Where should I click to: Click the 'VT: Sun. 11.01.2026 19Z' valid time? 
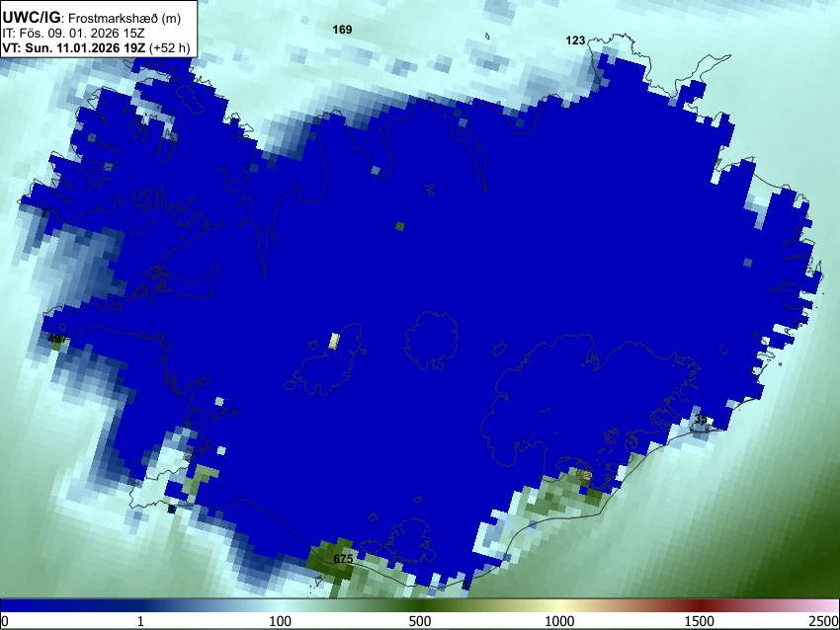coord(74,47)
